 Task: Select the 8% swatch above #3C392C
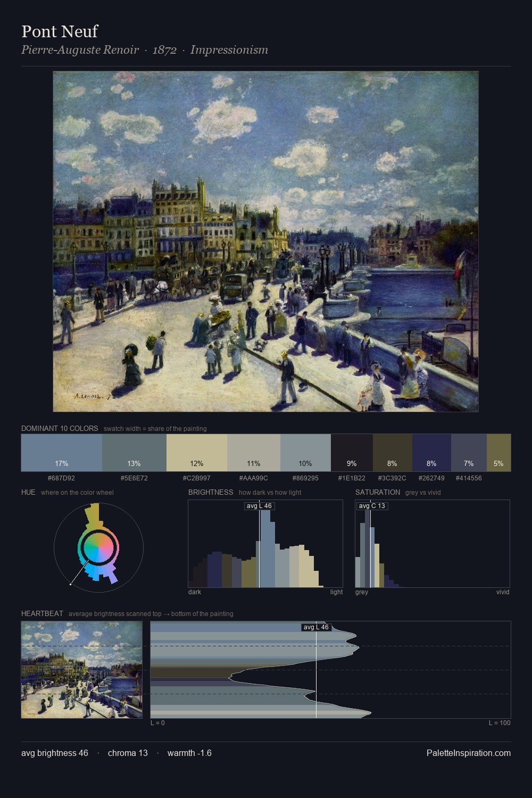coord(393,453)
